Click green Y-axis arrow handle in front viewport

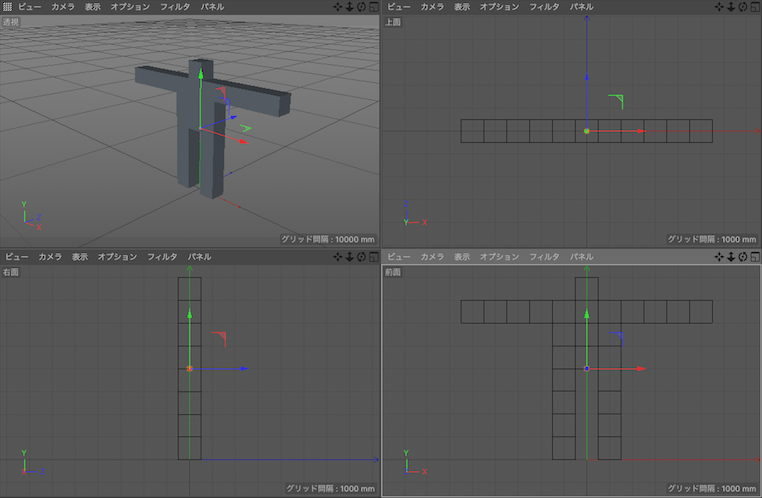pos(587,314)
